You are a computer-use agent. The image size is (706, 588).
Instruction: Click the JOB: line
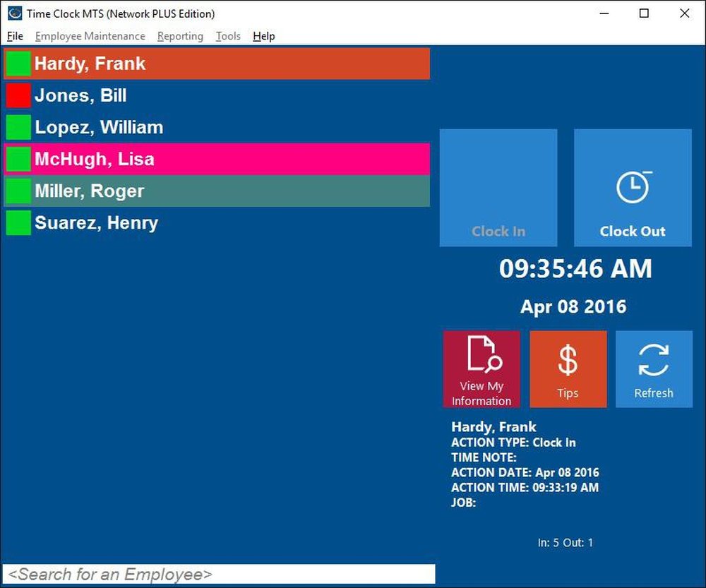(x=464, y=503)
